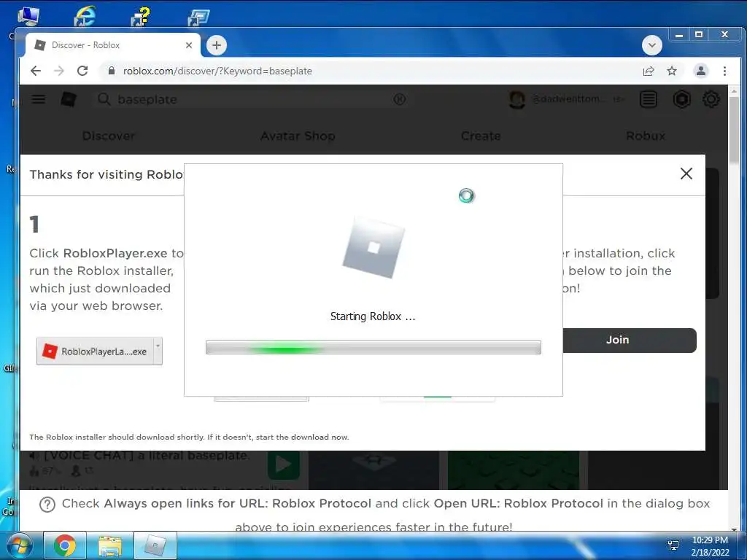Click the Roblox logo in launcher window
The image size is (747, 560).
pyautogui.click(x=373, y=248)
